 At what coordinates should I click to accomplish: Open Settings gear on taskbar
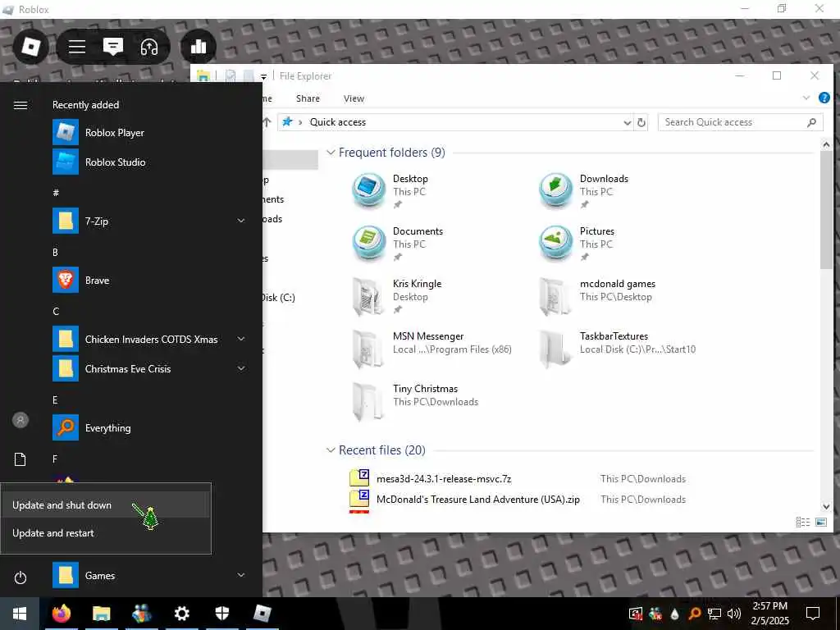[x=182, y=614]
